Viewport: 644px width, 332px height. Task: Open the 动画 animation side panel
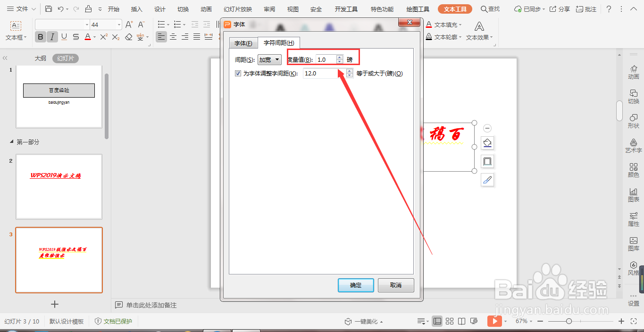click(634, 72)
